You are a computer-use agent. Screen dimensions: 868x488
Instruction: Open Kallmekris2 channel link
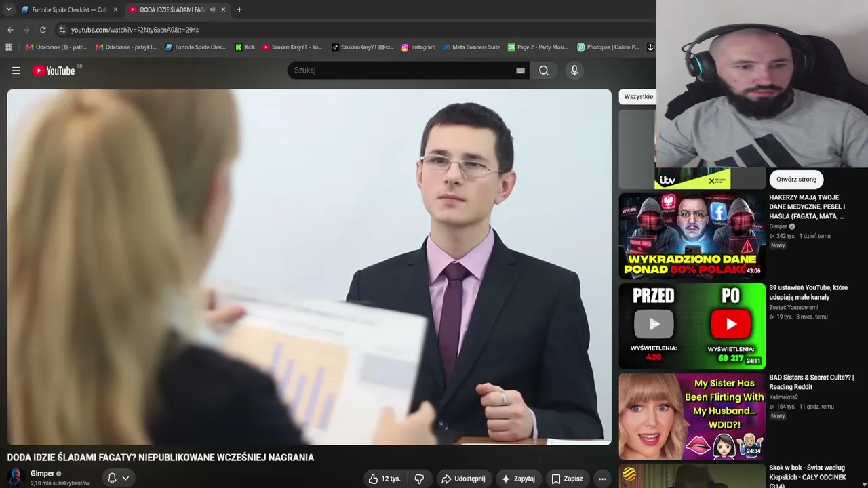click(x=783, y=397)
